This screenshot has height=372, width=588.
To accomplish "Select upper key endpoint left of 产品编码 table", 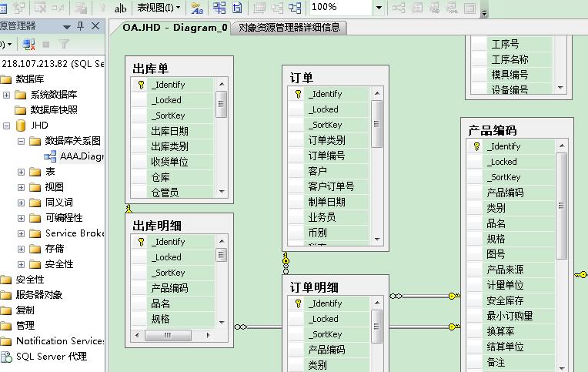I will (x=454, y=297).
